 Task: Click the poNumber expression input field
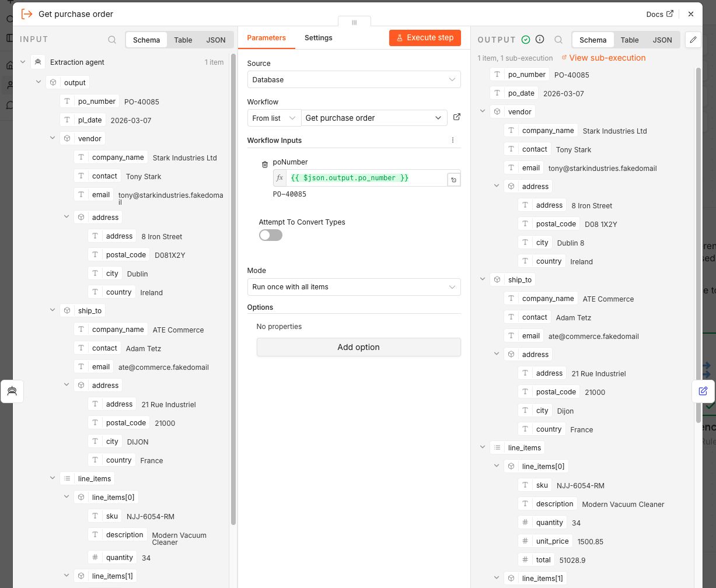click(367, 178)
